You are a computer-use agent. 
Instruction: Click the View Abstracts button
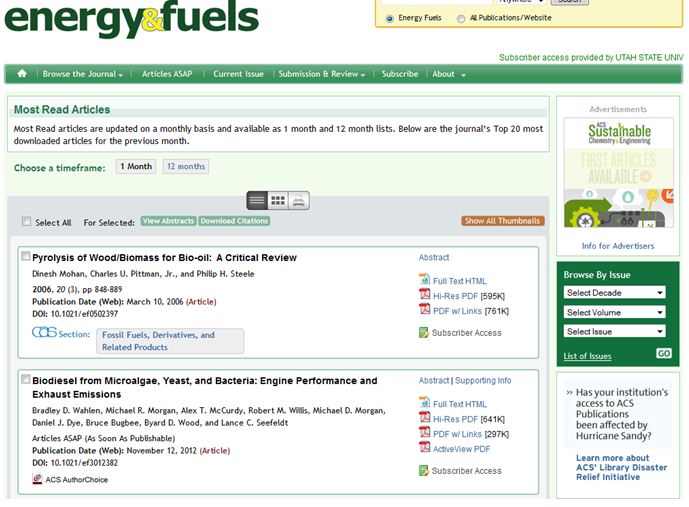click(169, 221)
